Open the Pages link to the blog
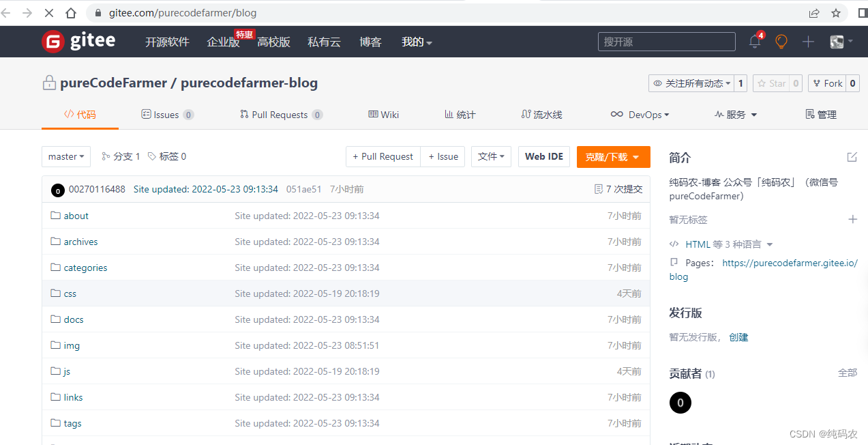Screen dimensions: 868x445 pos(789,263)
